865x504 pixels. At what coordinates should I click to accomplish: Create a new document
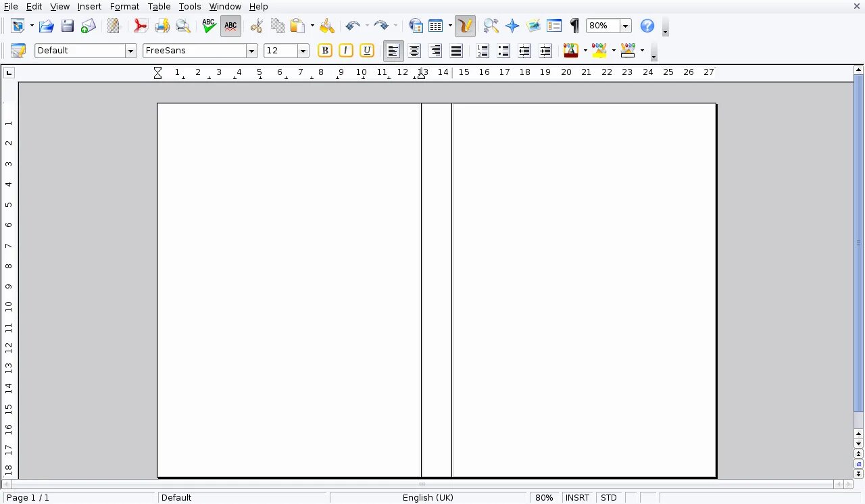(18, 26)
